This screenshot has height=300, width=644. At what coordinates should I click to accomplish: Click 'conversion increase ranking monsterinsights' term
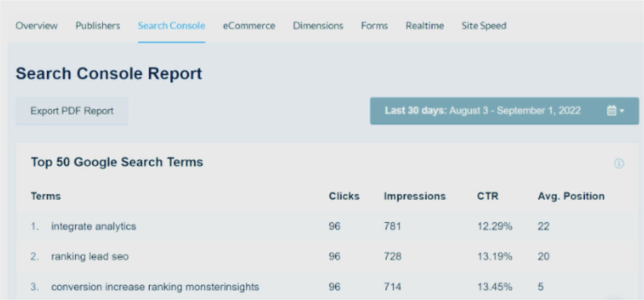click(x=155, y=287)
